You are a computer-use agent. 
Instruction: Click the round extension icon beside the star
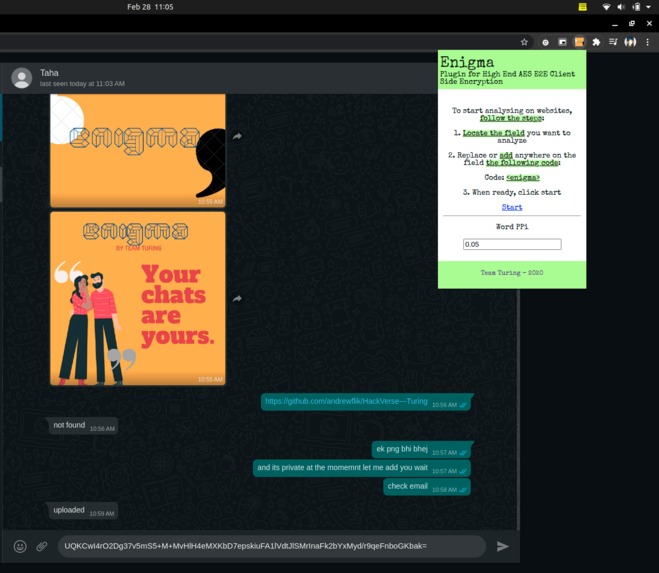click(545, 42)
